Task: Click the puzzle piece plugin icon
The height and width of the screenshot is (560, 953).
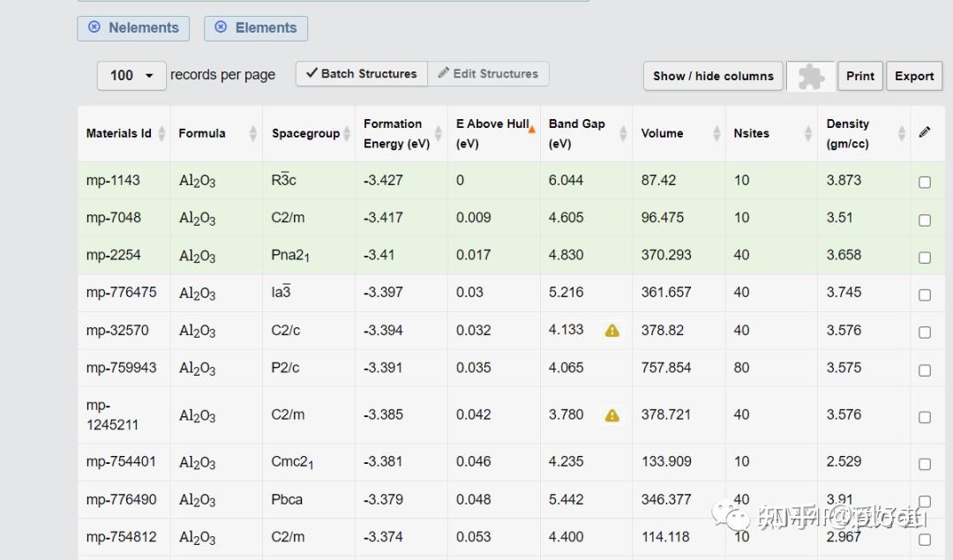Action: [811, 77]
